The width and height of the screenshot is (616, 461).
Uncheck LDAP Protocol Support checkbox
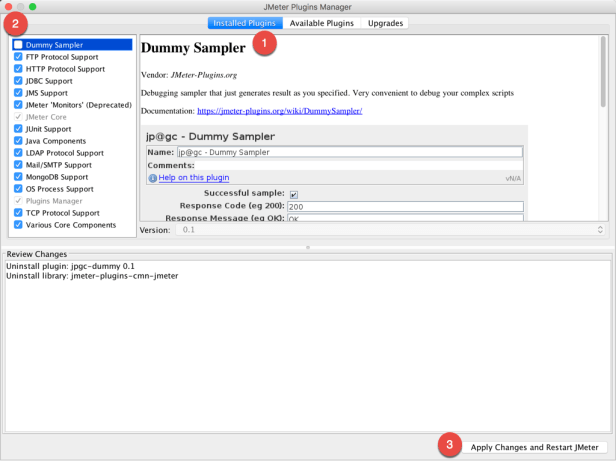tap(18, 153)
